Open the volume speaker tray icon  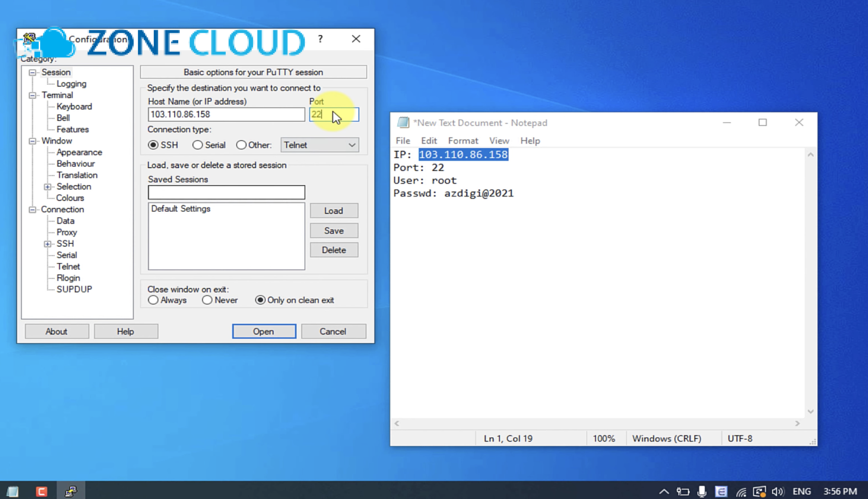click(778, 491)
